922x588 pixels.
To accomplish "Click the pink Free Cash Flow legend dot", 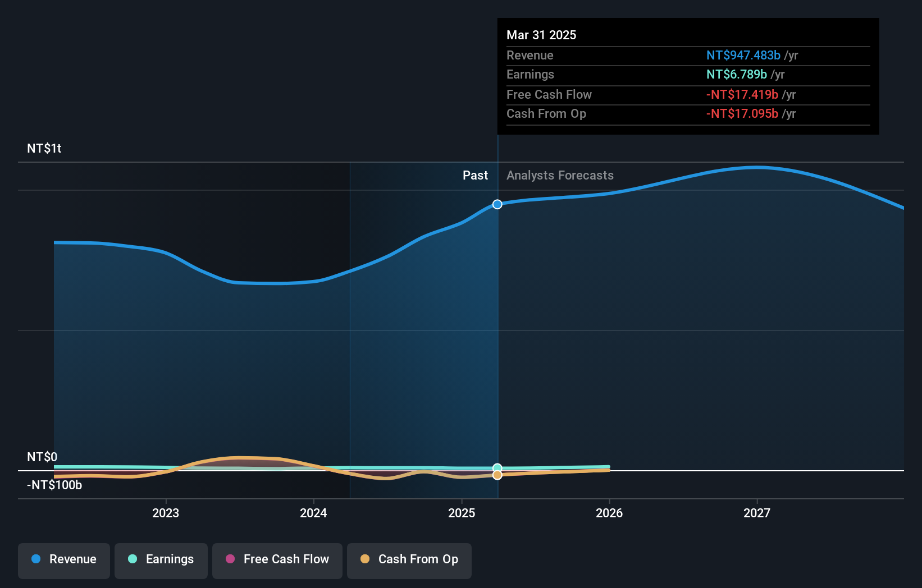I will point(230,559).
